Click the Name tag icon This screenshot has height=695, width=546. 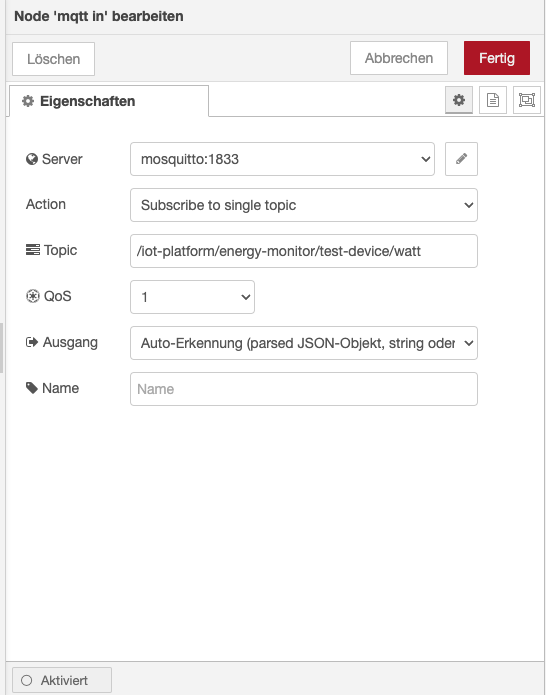click(x=32, y=388)
